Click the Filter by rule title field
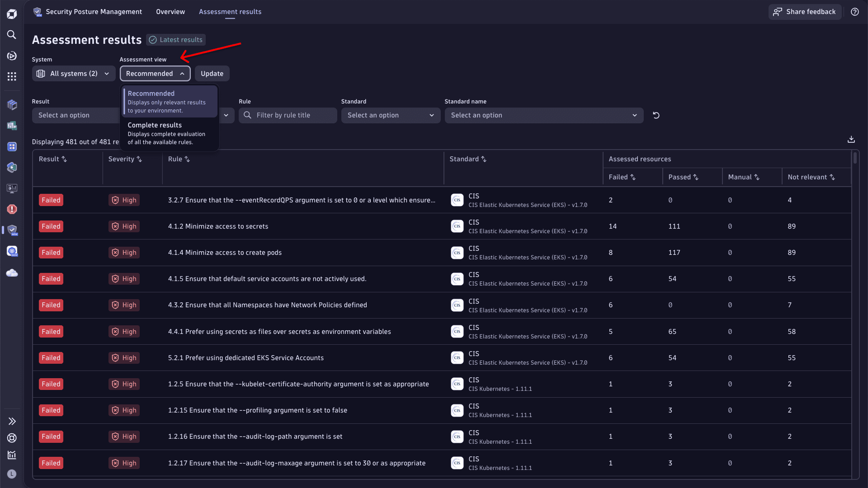This screenshot has height=488, width=868. pos(293,115)
